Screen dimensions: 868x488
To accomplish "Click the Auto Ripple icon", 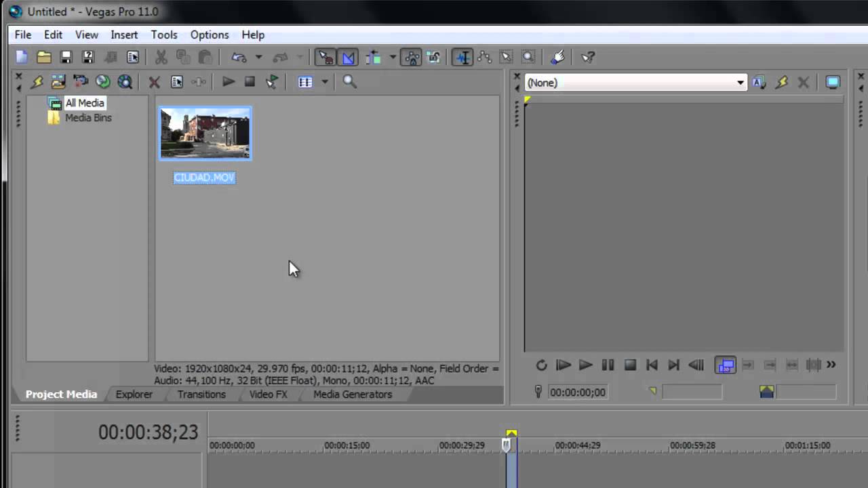I will 373,58.
